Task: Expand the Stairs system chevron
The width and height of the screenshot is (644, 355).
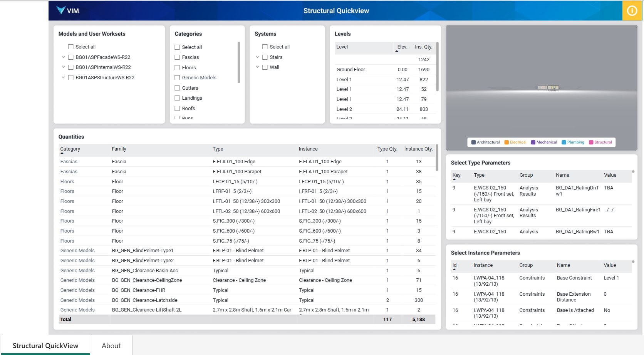Action: (x=257, y=57)
